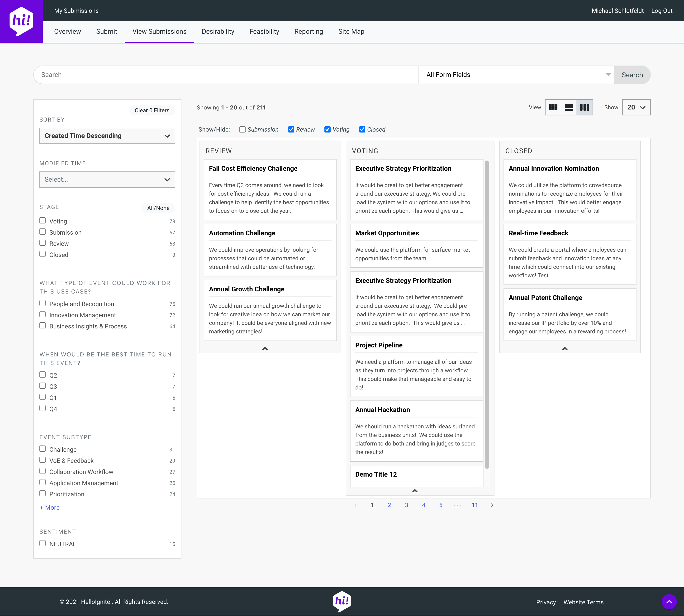
Task: Expand event subtypes with + More
Action: (x=50, y=507)
